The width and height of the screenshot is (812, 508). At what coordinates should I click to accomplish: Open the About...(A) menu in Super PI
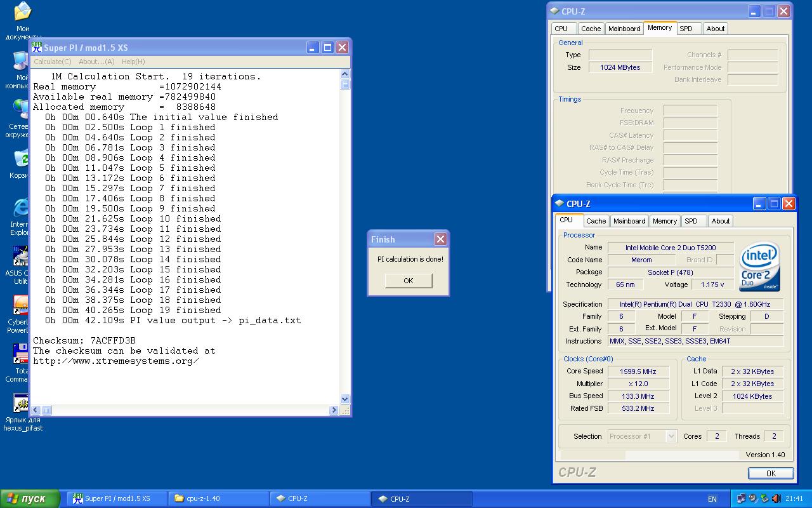(x=96, y=62)
